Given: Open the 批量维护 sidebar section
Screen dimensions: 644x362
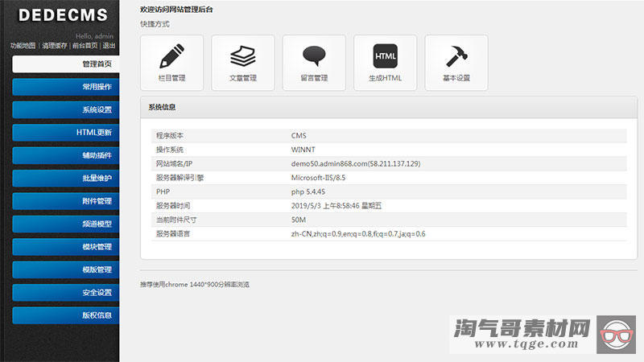Looking at the screenshot, I should point(66,179).
